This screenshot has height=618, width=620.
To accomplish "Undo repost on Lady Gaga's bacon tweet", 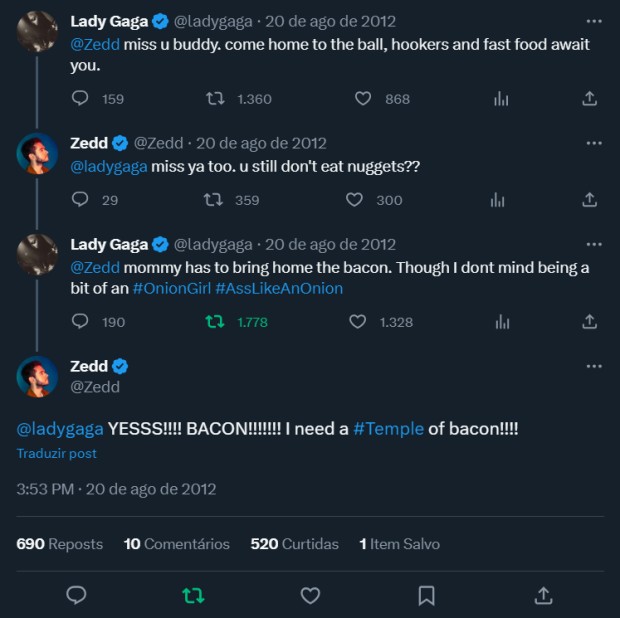I will pos(215,322).
